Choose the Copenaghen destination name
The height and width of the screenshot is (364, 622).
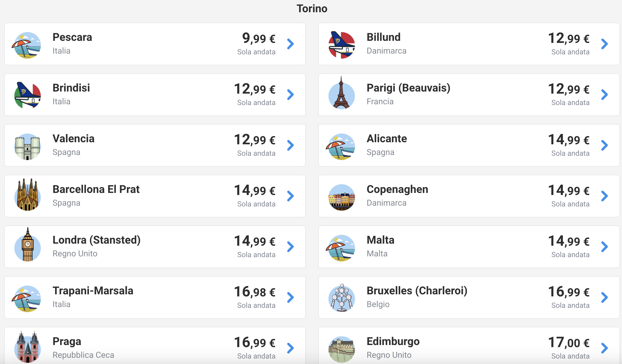397,190
